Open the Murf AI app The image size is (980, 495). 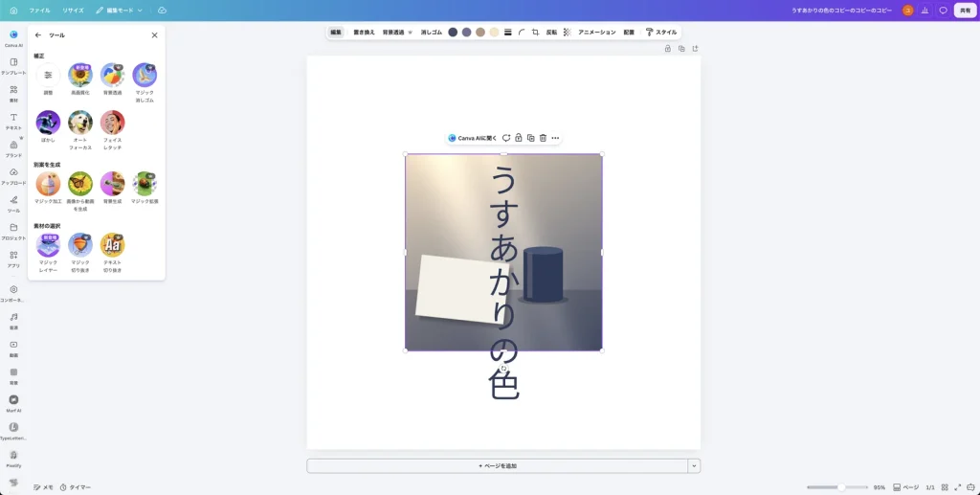point(13,403)
